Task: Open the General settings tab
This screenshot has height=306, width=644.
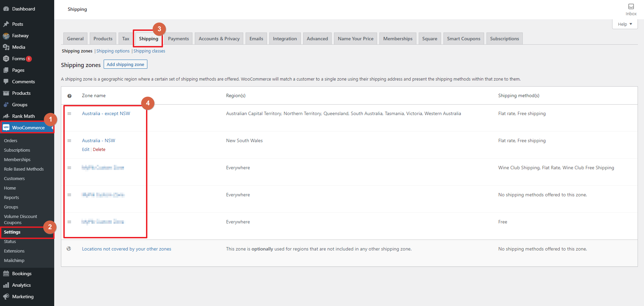Action: pyautogui.click(x=75, y=39)
